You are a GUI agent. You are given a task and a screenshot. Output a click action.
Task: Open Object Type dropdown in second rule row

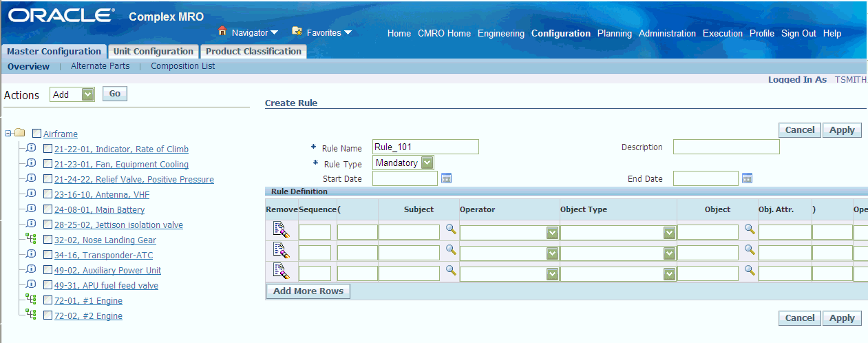[618, 253]
